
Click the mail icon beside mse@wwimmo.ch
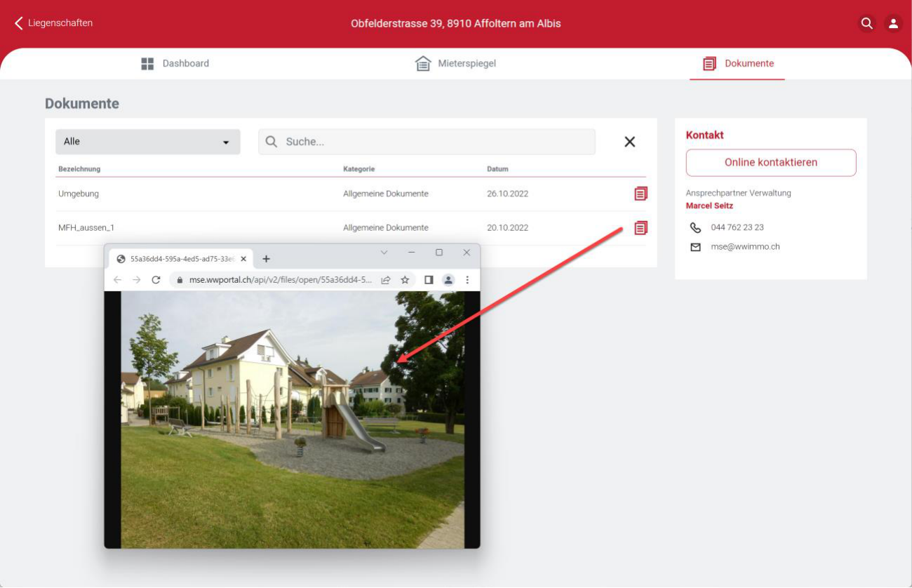(x=695, y=247)
